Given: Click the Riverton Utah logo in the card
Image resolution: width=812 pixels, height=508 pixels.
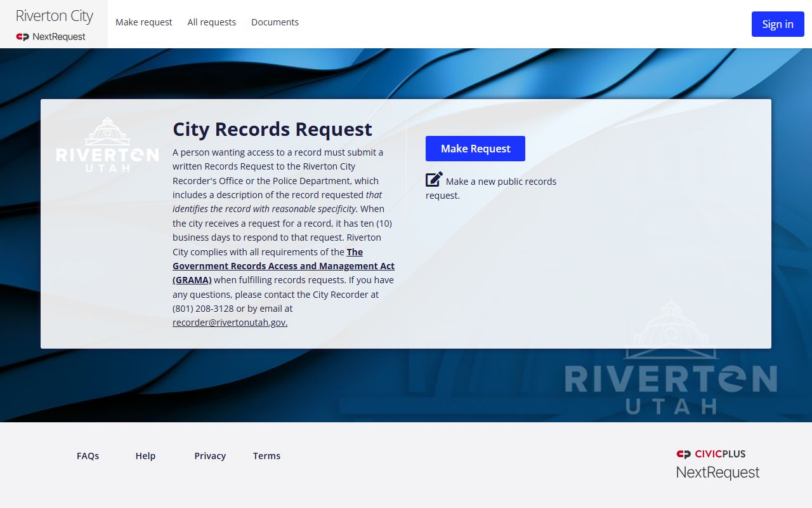Looking at the screenshot, I should [107, 145].
